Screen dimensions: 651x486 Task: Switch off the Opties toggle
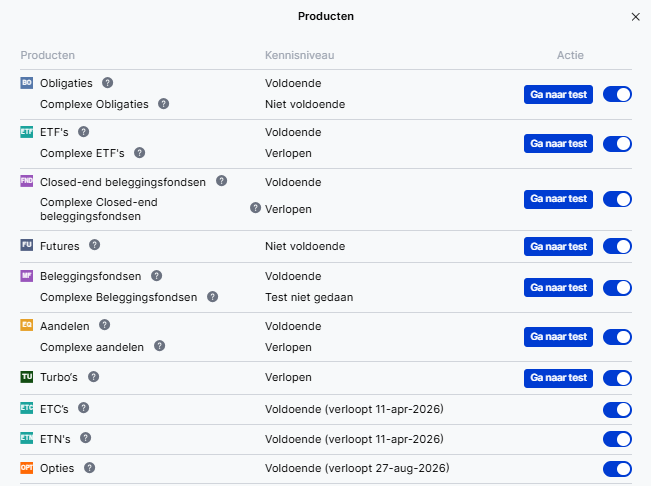[617, 468]
